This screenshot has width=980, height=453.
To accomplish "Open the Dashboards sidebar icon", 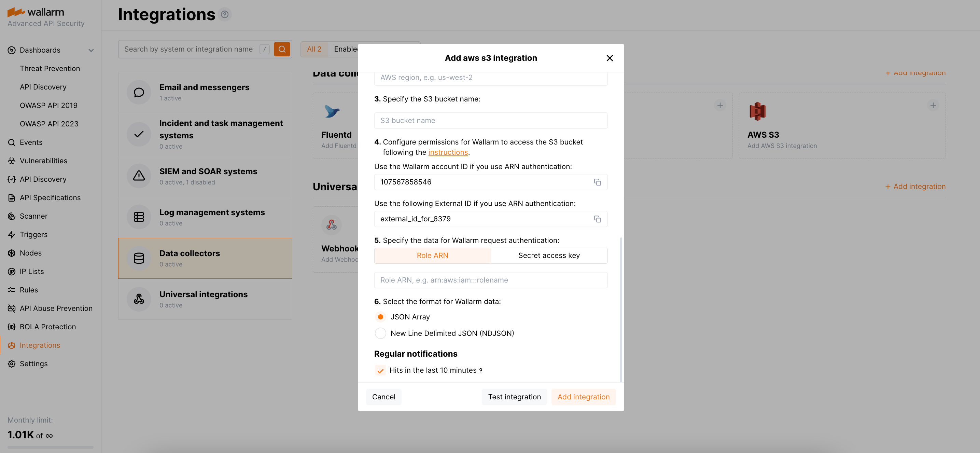I will pos(11,50).
